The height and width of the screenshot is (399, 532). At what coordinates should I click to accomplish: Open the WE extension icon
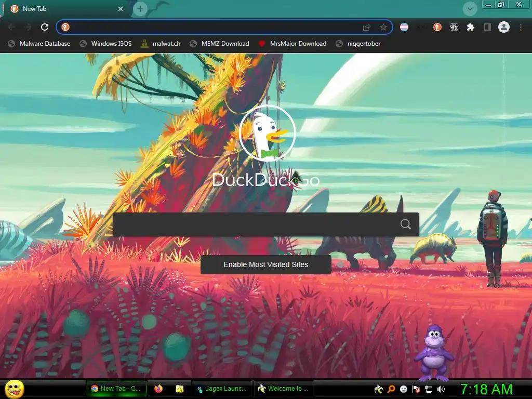(x=454, y=27)
